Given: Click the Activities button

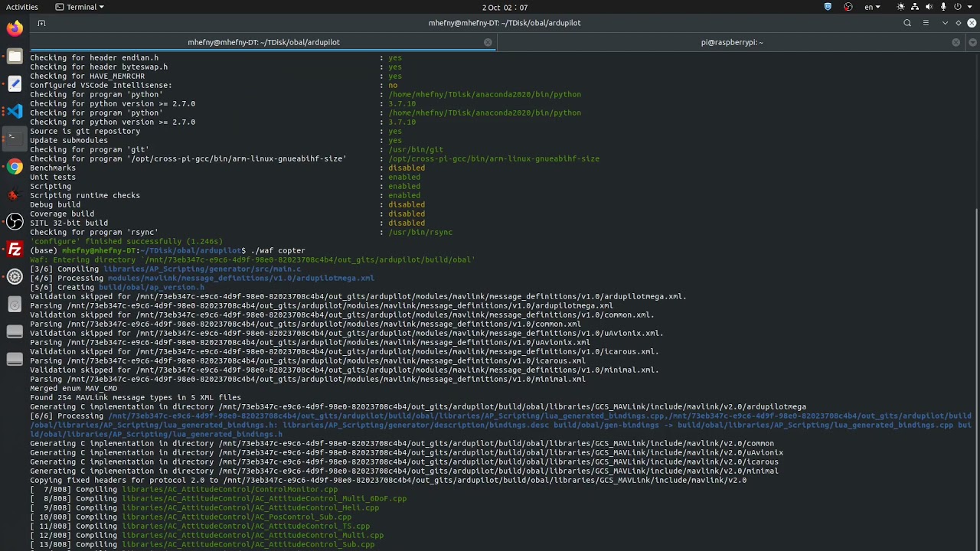Looking at the screenshot, I should [22, 7].
